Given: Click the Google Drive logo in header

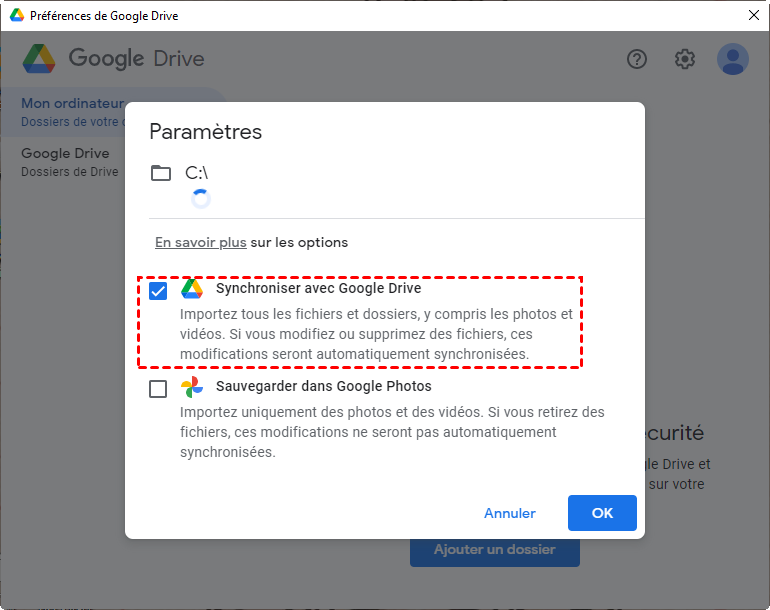Looking at the screenshot, I should pyautogui.click(x=39, y=59).
